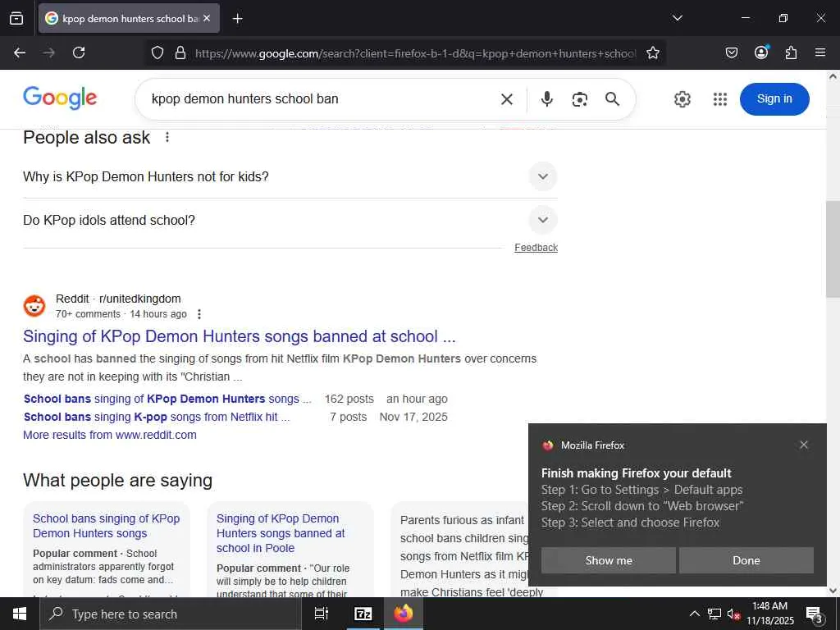This screenshot has height=630, width=840.
Task: Sign in to Google account
Action: click(x=774, y=99)
